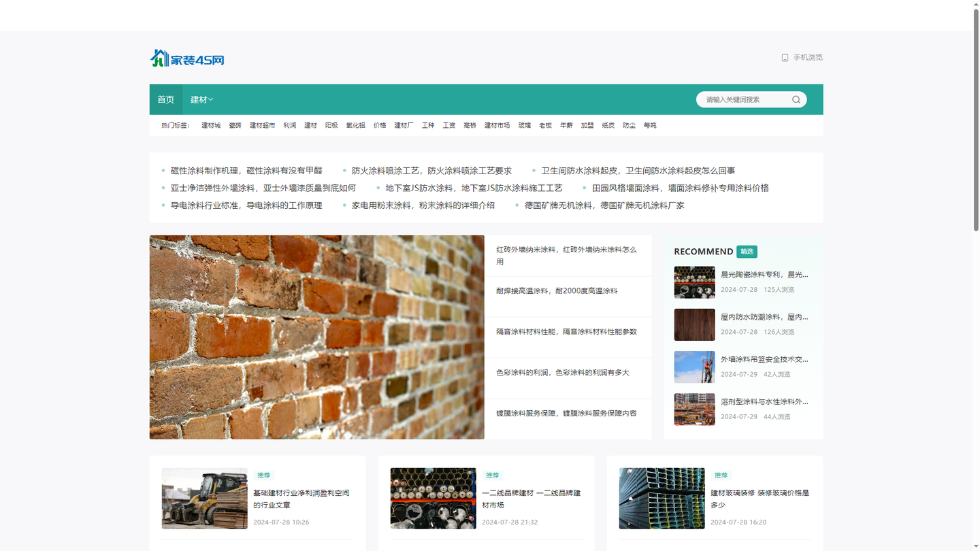
Task: Select the 建材超市 hot tag
Action: [x=262, y=125]
